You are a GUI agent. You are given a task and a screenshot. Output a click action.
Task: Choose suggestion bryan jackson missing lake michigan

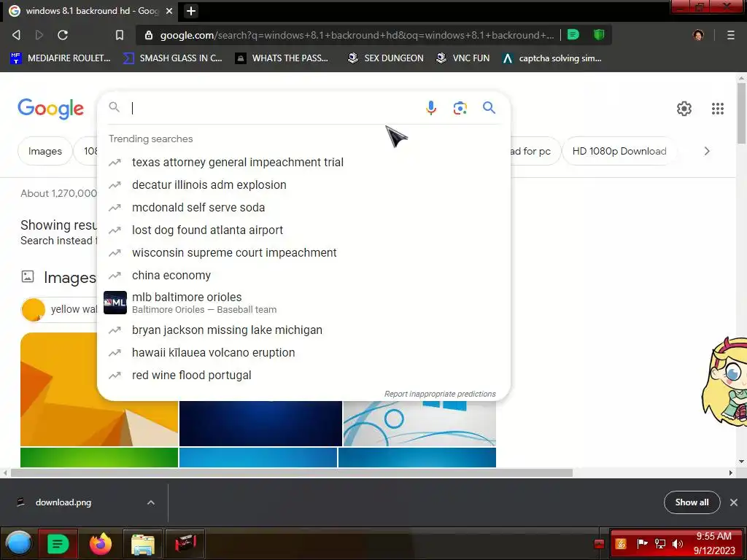point(303,330)
